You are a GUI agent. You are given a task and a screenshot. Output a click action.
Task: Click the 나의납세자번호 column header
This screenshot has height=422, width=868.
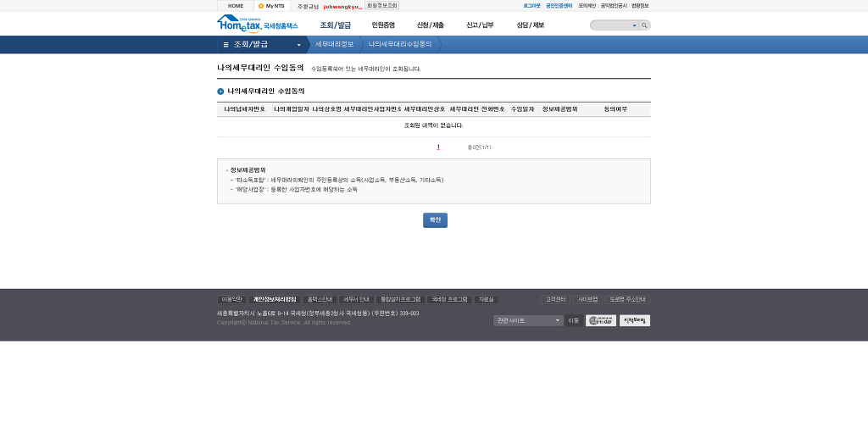[x=245, y=109]
